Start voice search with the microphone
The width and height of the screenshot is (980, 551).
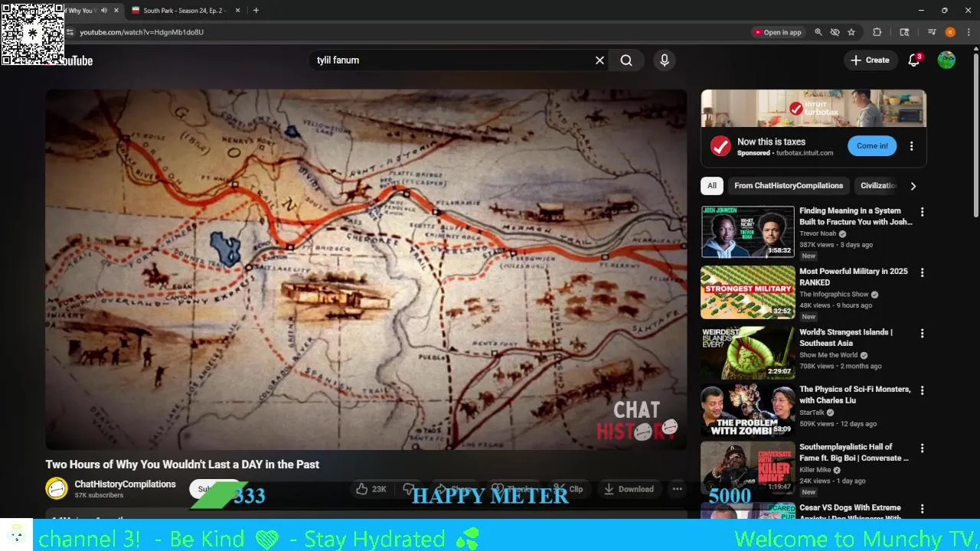665,60
